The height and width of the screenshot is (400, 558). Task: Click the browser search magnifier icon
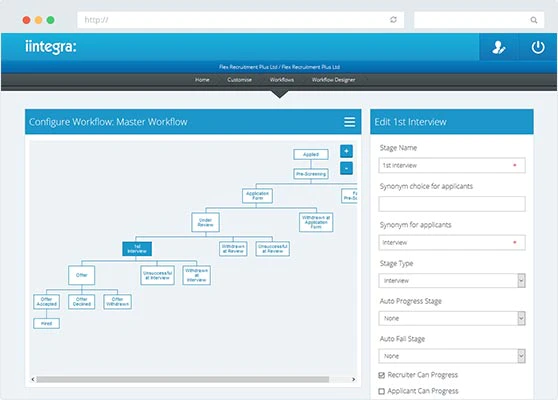tap(534, 20)
